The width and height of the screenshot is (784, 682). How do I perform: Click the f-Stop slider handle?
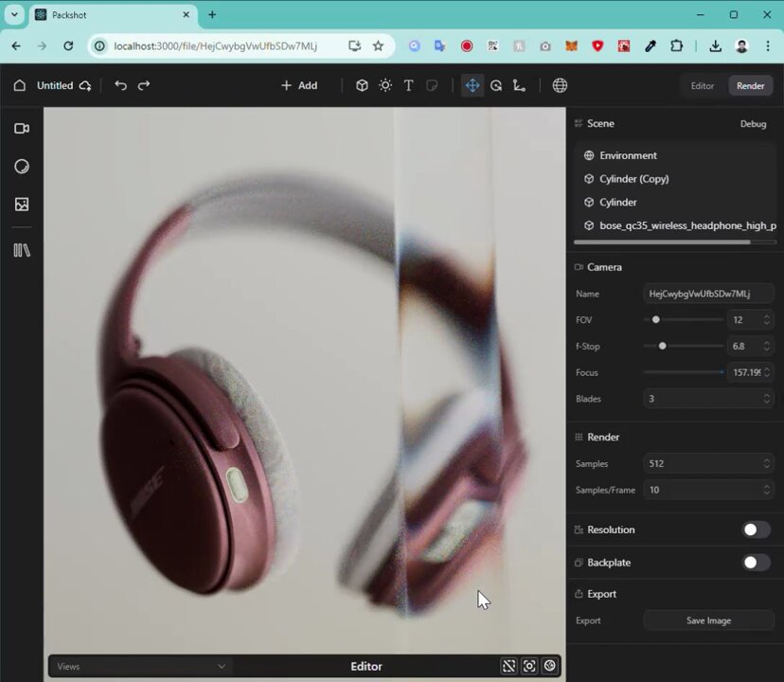tap(662, 347)
